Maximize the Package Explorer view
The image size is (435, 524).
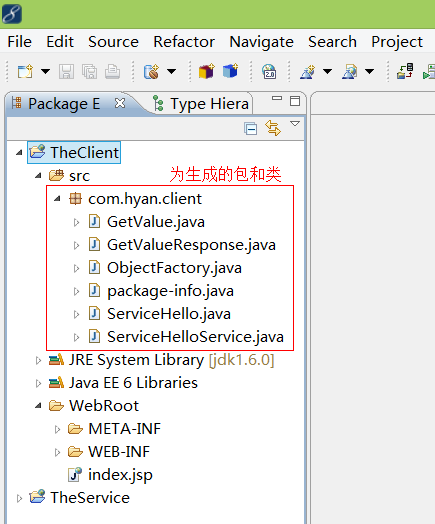tap(295, 101)
